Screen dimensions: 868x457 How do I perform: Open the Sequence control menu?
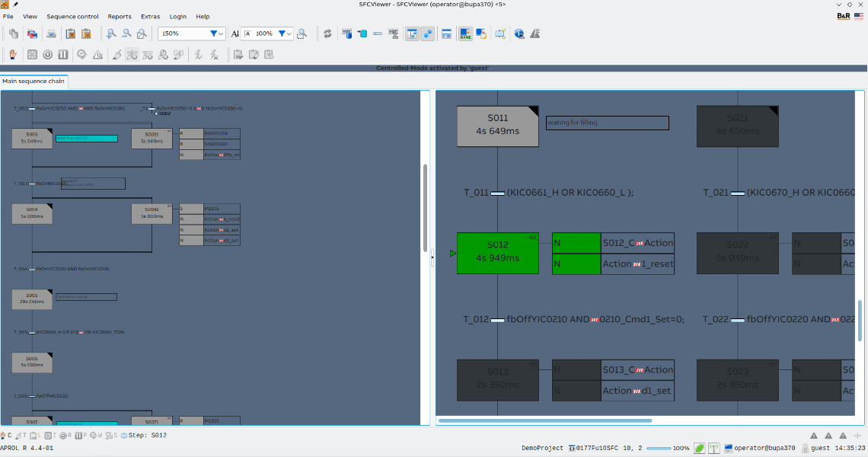click(72, 16)
